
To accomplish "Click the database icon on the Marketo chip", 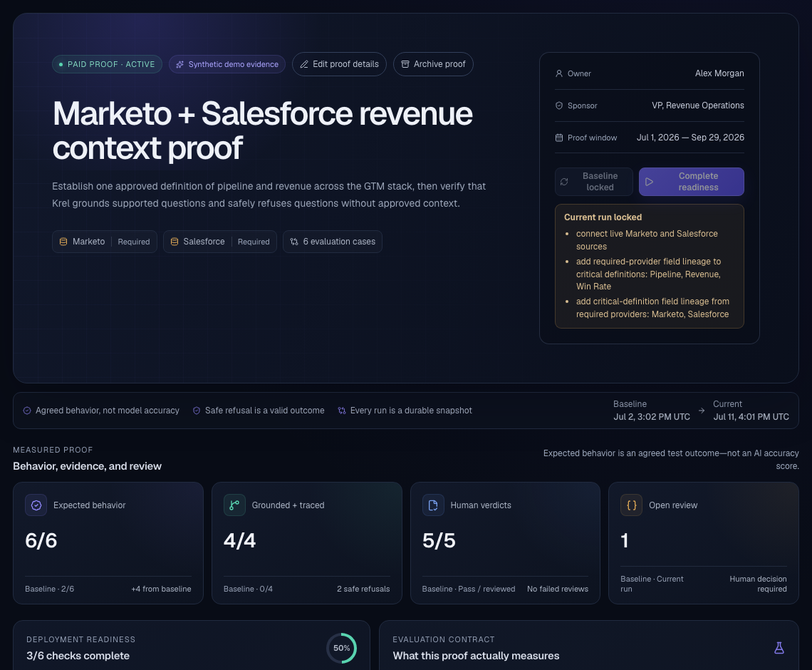I will [63, 242].
